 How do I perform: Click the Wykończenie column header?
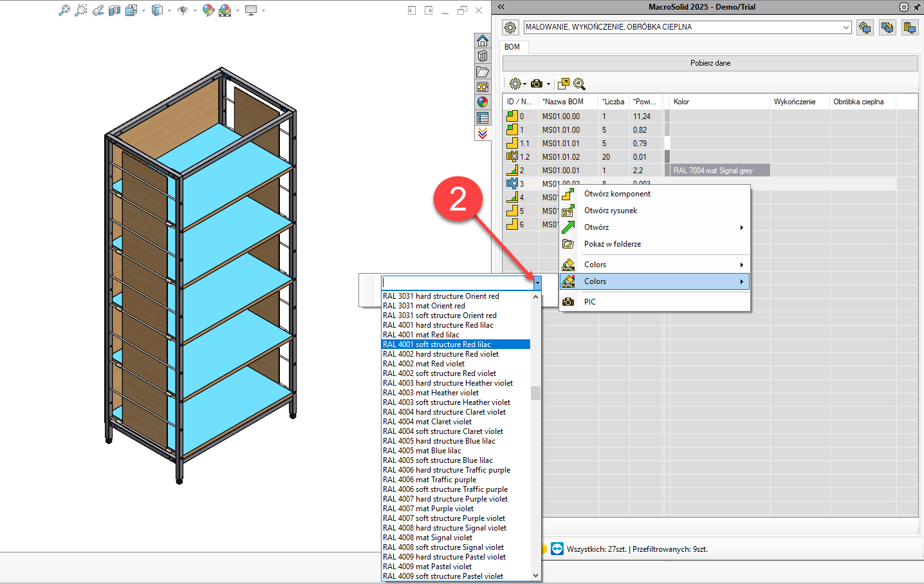click(x=800, y=102)
